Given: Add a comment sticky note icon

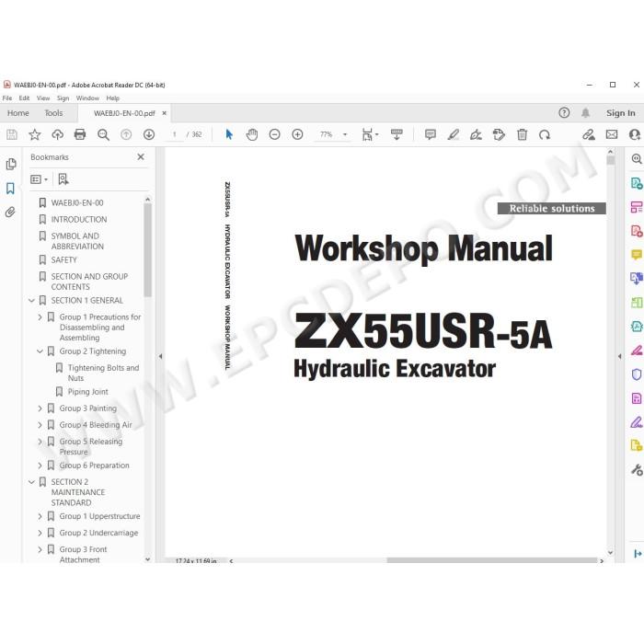Looking at the screenshot, I should point(431,134).
